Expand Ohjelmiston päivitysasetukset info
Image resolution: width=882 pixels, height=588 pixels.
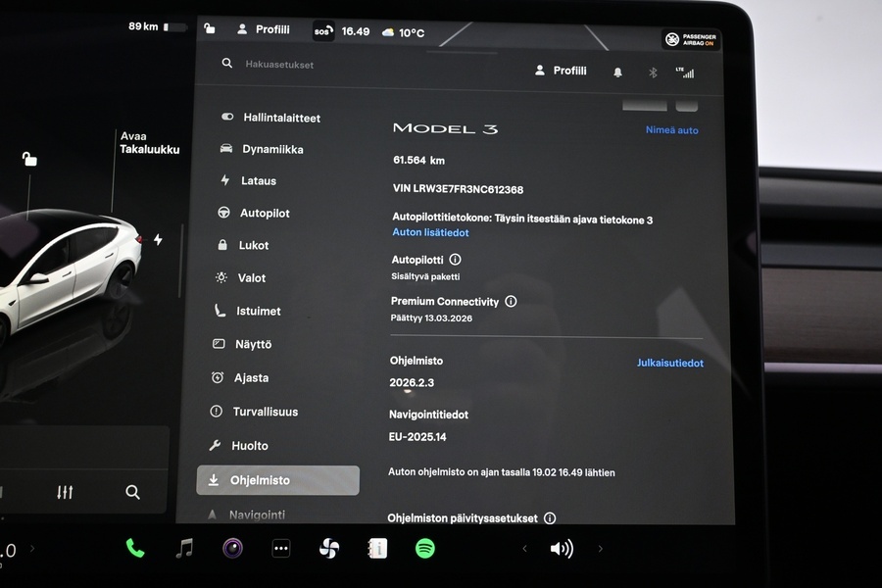pos(550,517)
